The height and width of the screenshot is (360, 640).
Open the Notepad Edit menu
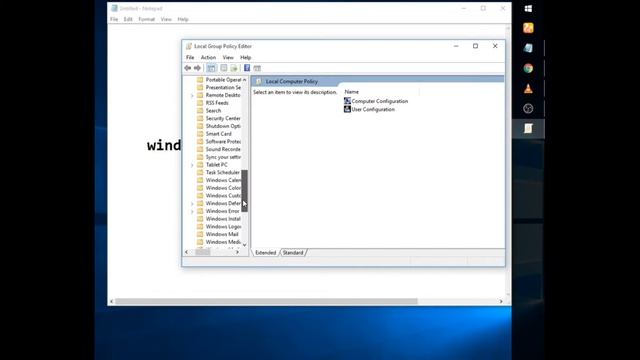[x=128, y=19]
